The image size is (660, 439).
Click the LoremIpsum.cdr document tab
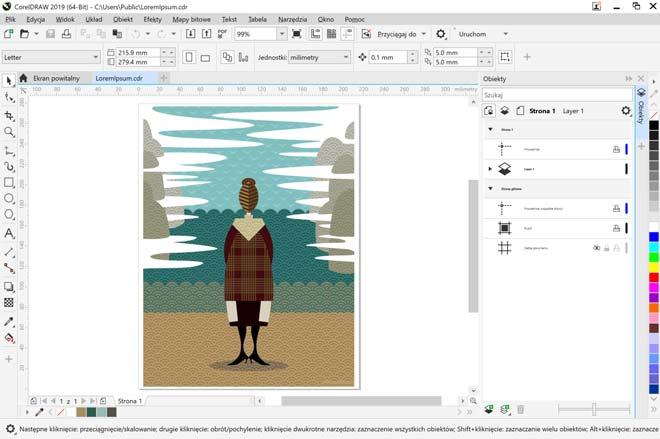119,78
